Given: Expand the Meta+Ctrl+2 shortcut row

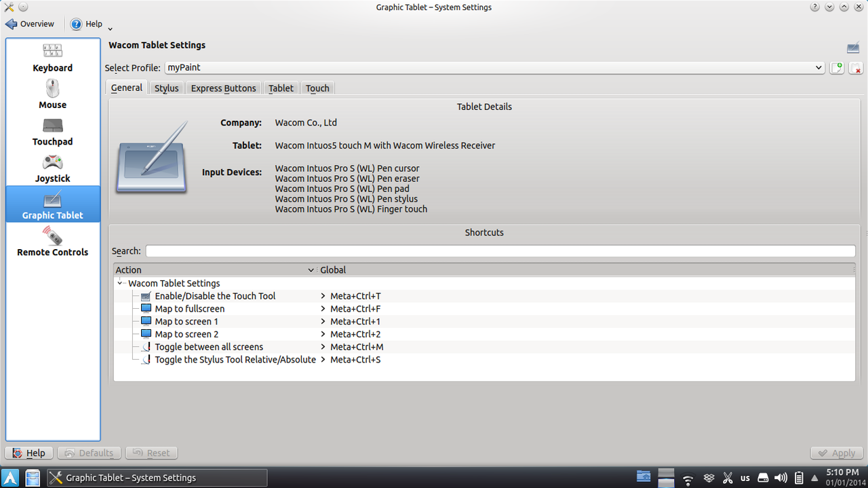Looking at the screenshot, I should click(323, 334).
